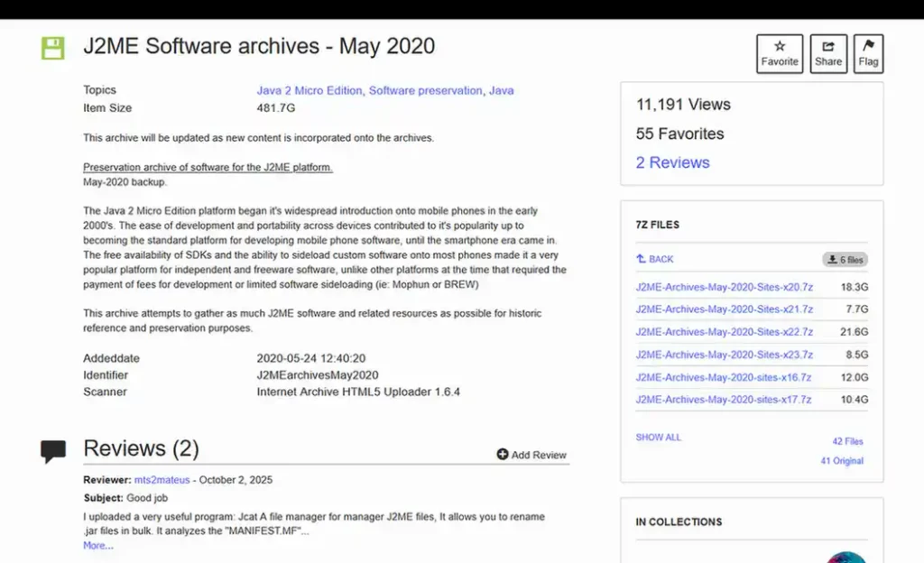The width and height of the screenshot is (924, 563).
Task: Go back in the 7Z files list
Action: [655, 259]
